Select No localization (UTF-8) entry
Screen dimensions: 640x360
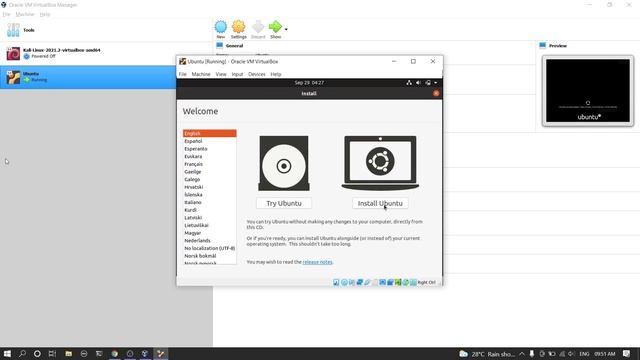click(209, 248)
